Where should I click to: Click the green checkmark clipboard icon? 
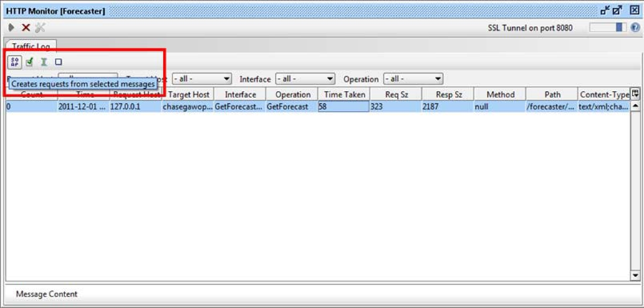(x=29, y=62)
